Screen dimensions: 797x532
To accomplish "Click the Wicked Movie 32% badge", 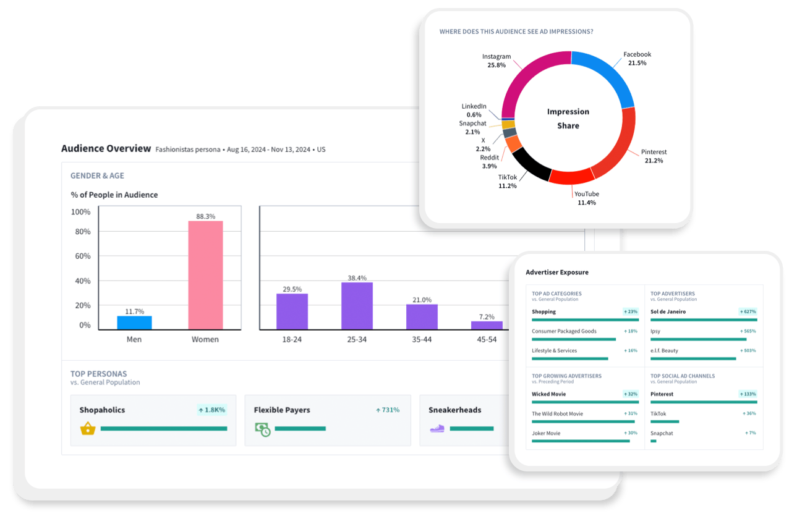I will coord(630,394).
